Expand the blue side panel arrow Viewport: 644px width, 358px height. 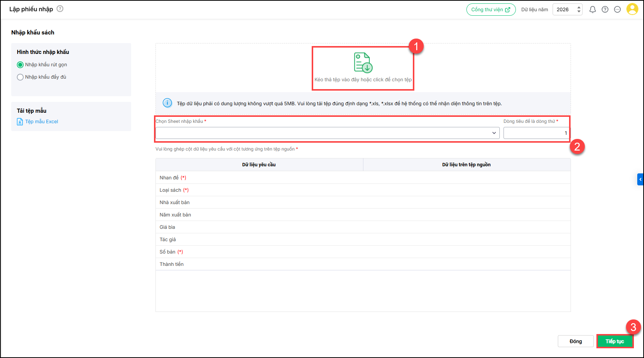pos(640,179)
